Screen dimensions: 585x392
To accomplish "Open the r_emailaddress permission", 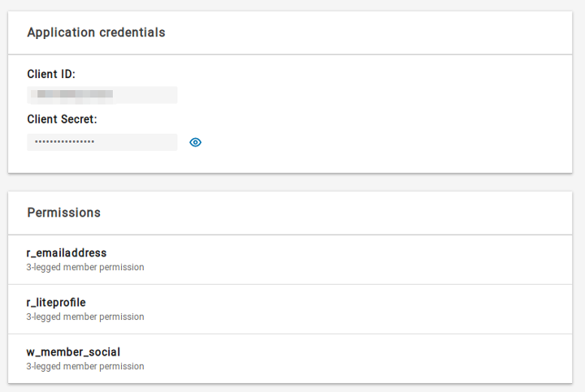I will coord(67,253).
